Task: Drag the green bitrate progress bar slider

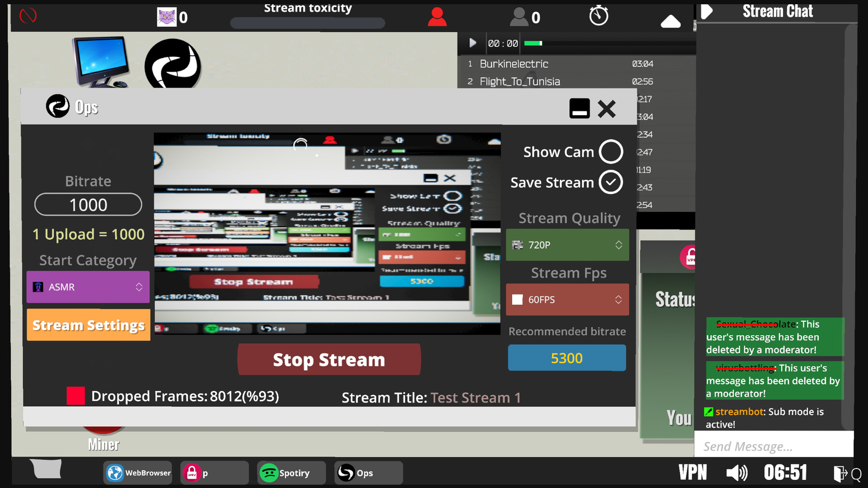Action: [x=542, y=42]
